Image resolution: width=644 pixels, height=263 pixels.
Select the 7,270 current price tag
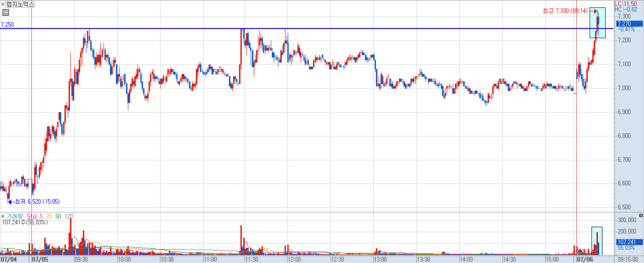tap(629, 24)
